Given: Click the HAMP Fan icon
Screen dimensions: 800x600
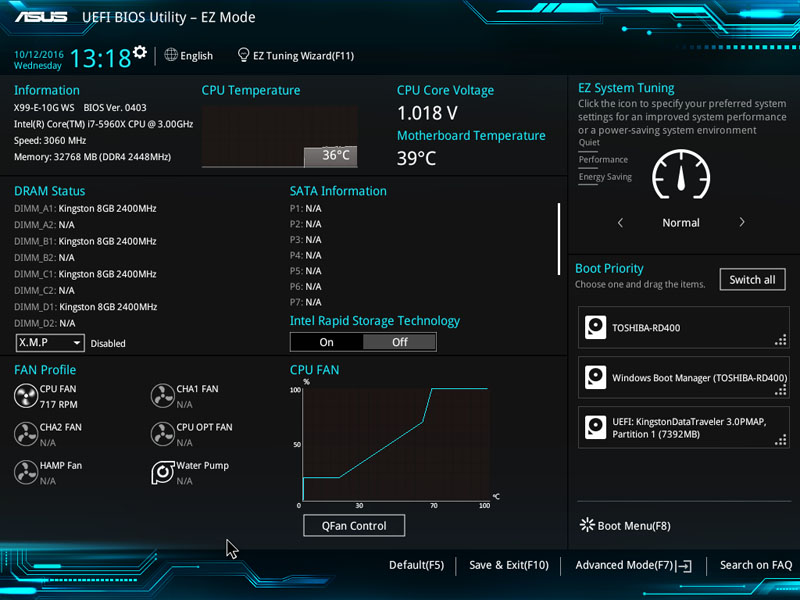Looking at the screenshot, I should click(x=26, y=472).
